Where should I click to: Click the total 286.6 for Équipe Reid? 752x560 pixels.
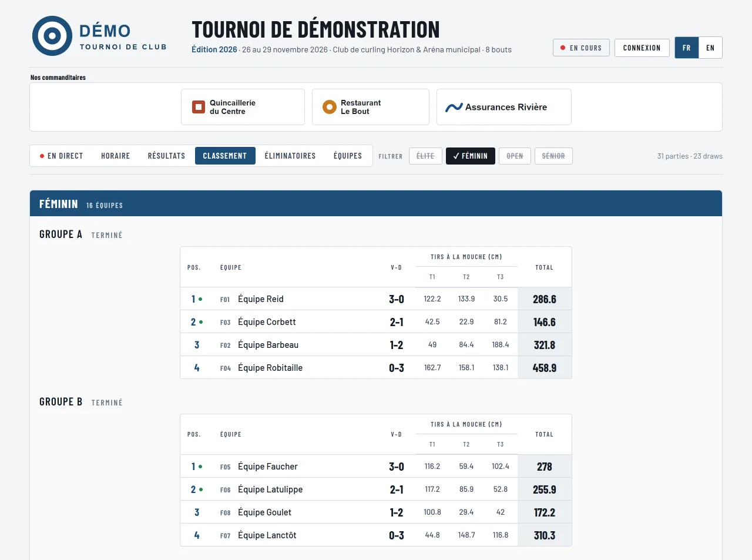pyautogui.click(x=545, y=299)
